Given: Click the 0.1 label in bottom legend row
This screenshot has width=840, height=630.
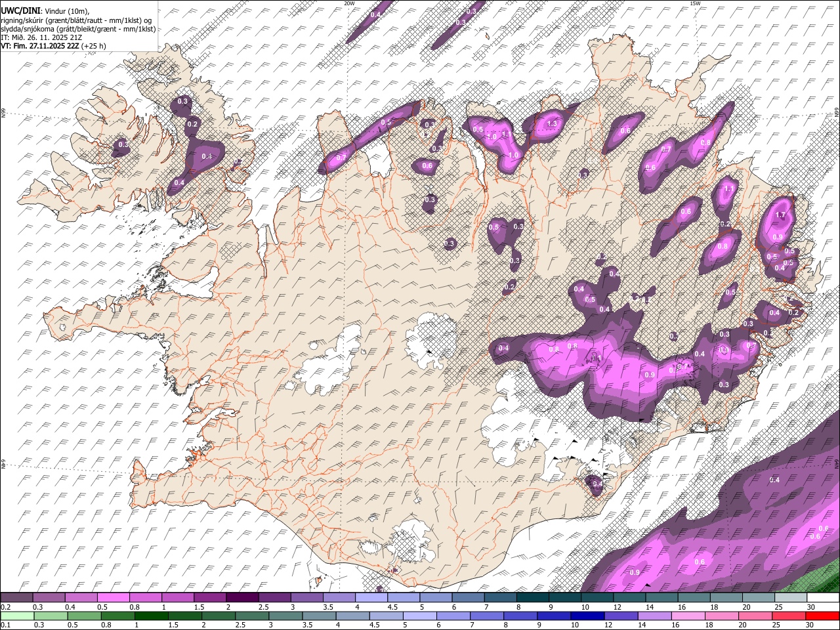Looking at the screenshot, I should pos(5,625).
